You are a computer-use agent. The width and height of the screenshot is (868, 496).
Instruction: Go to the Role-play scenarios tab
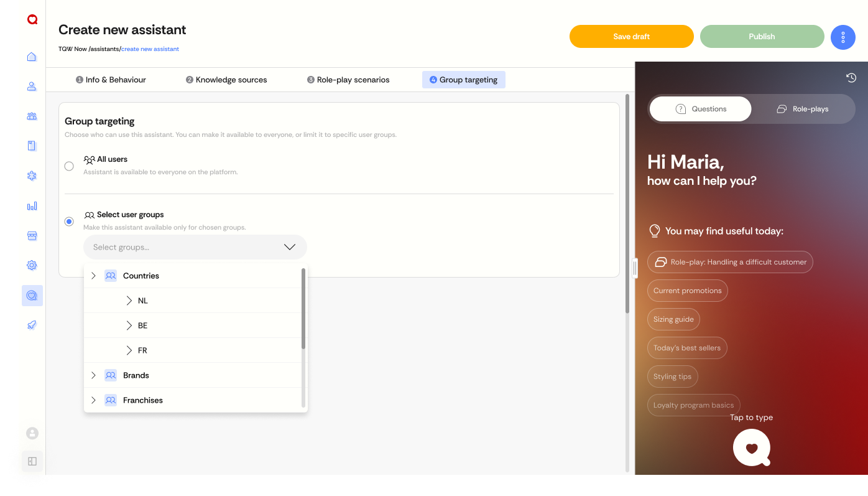click(348, 80)
